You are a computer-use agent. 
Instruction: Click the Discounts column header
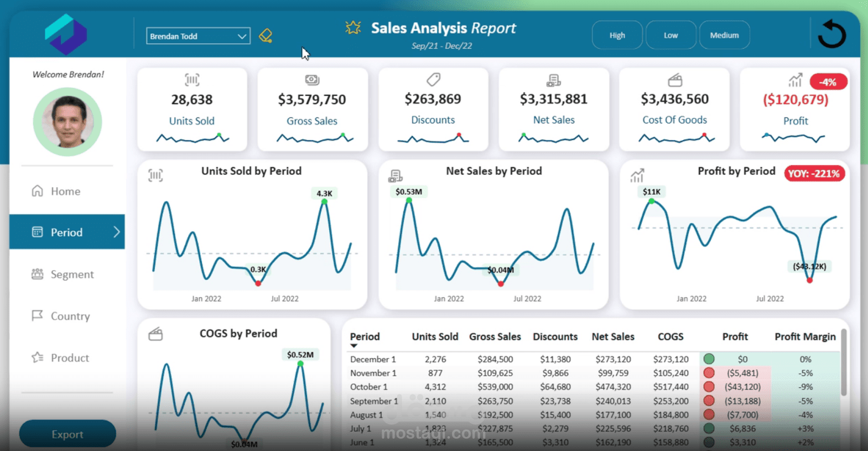pos(555,336)
